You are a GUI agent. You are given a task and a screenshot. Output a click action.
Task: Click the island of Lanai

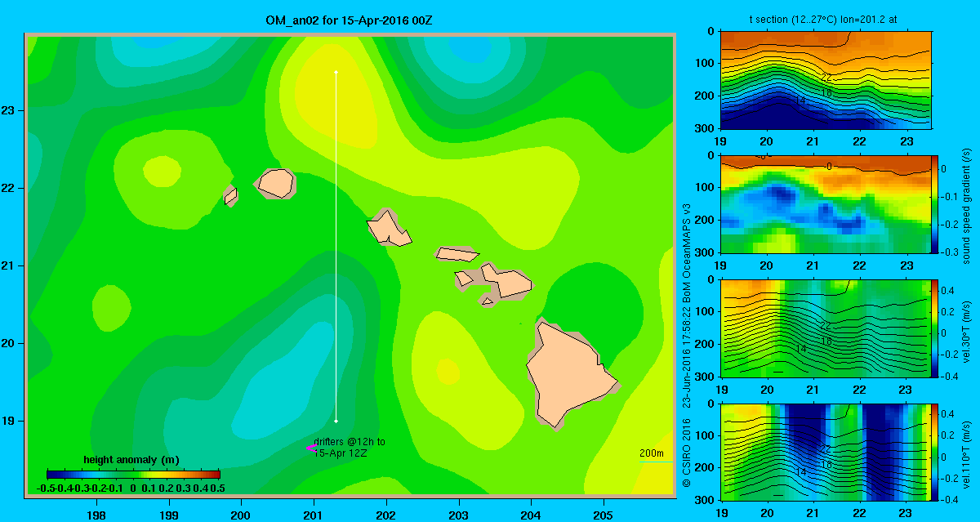[x=464, y=280]
